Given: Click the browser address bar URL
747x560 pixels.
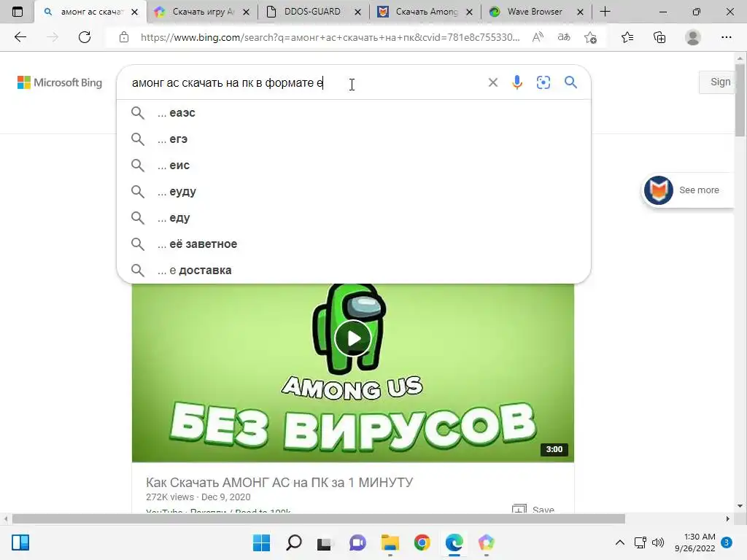Looking at the screenshot, I should (330, 37).
